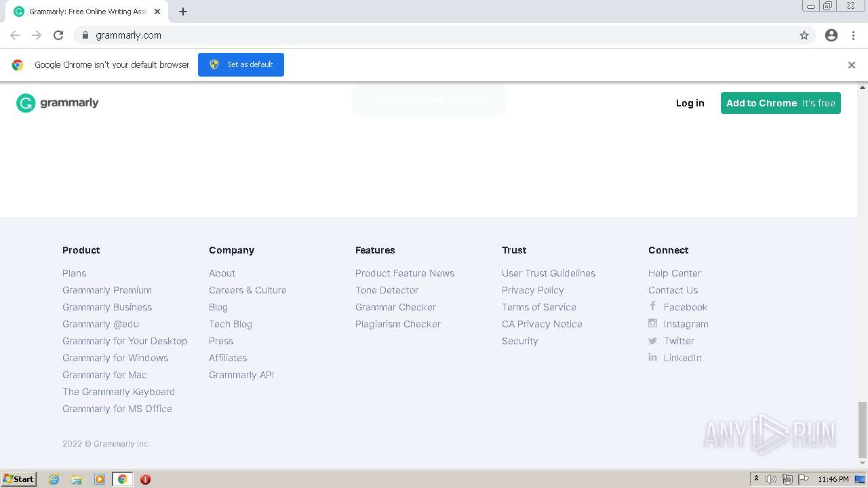
Task: Open the Instagram icon in Connect
Action: (x=652, y=323)
